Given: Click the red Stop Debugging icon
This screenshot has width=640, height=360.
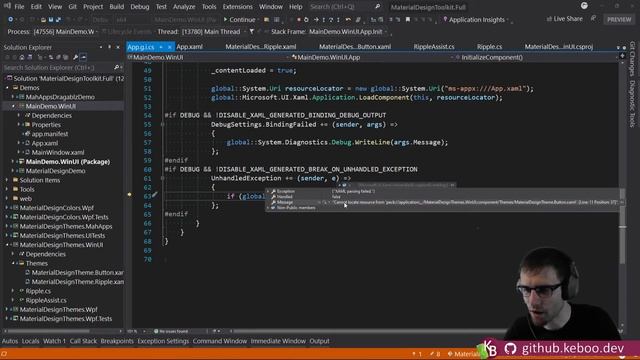Looking at the screenshot, I should pyautogui.click(x=299, y=20).
